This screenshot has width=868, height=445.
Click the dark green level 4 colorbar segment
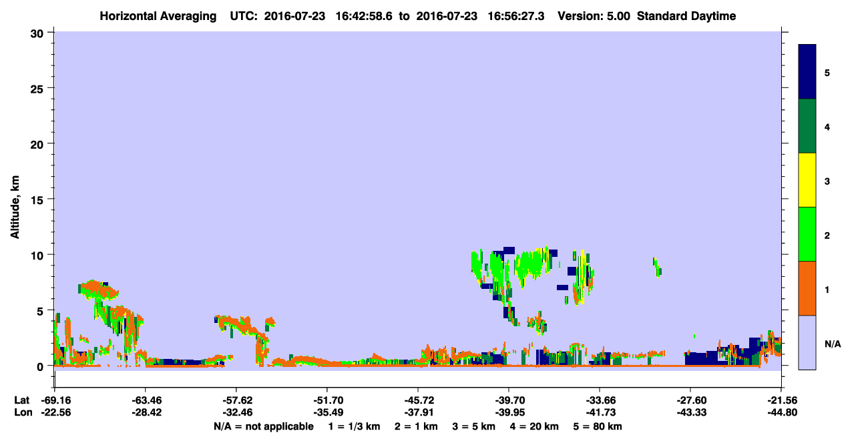pyautogui.click(x=807, y=126)
